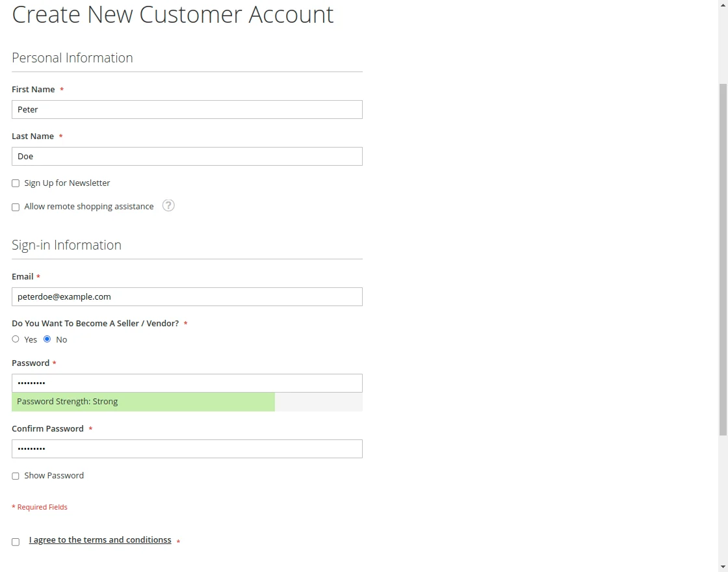Image resolution: width=728 pixels, height=572 pixels.
Task: Click the Required Fields notice
Action: click(x=40, y=506)
